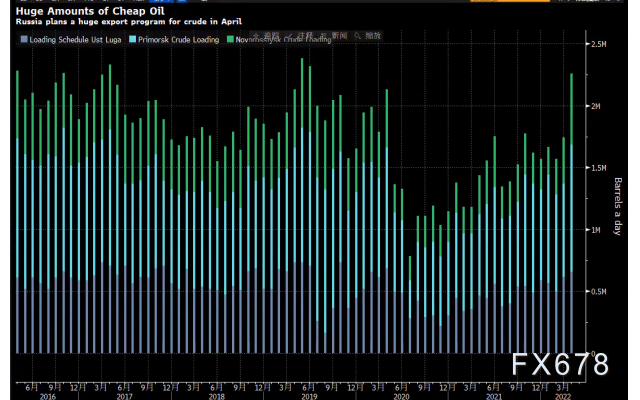This screenshot has height=400, width=640.
Task: Activate the Zoom (缩放) magnifier icon
Action: (x=357, y=36)
